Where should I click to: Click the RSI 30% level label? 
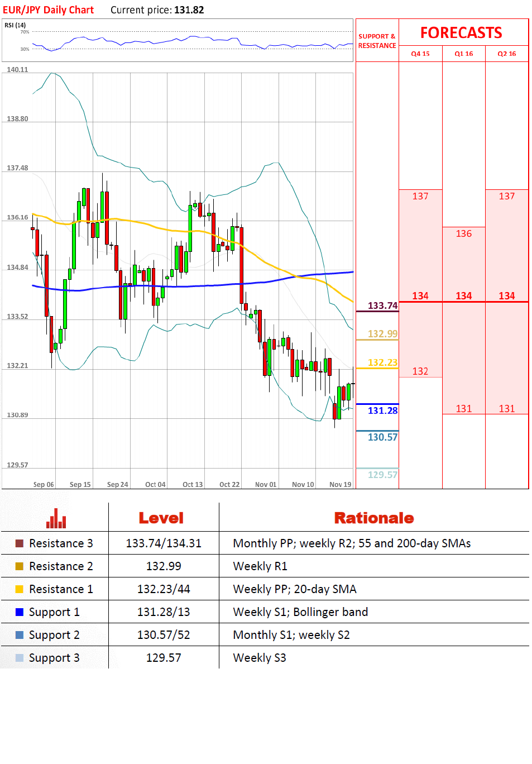coord(25,49)
